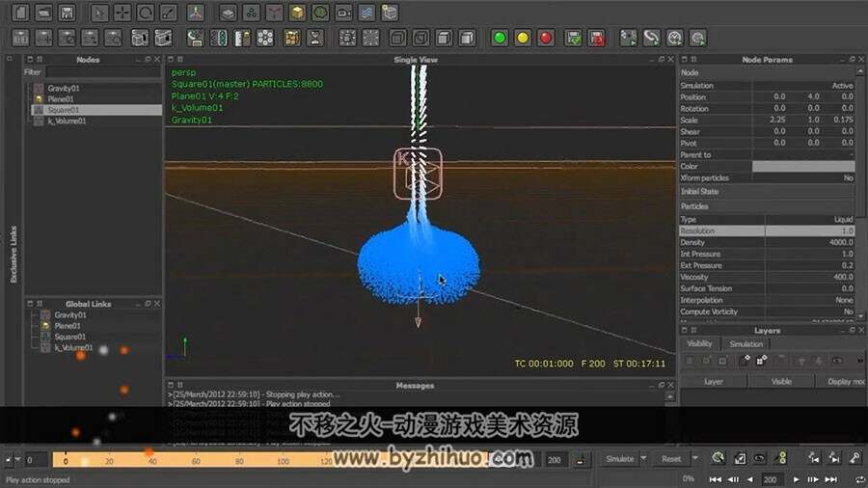The height and width of the screenshot is (488, 868).
Task: Click the timeline bar at frame 60
Action: 196,460
